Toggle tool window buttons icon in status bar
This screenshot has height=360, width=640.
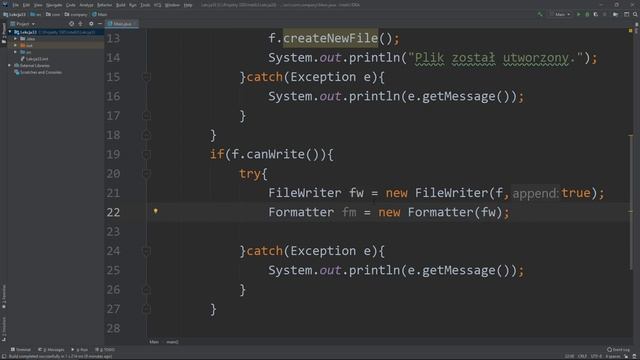point(3,357)
